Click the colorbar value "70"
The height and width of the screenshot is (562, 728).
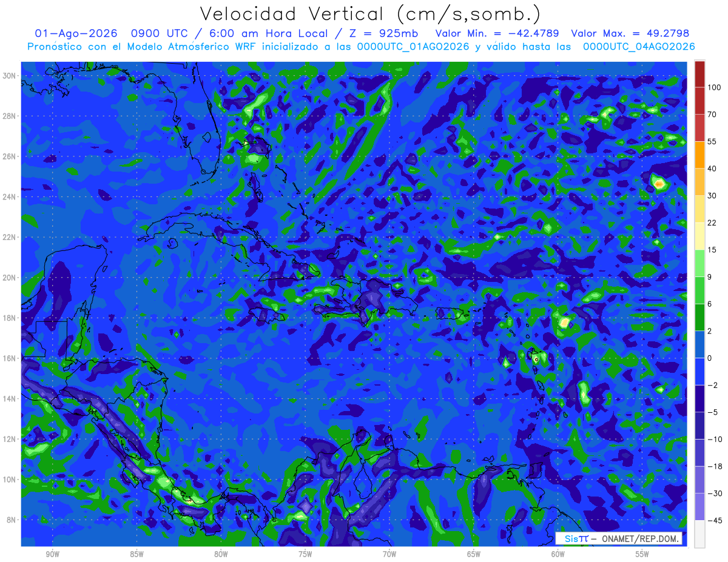pyautogui.click(x=712, y=115)
